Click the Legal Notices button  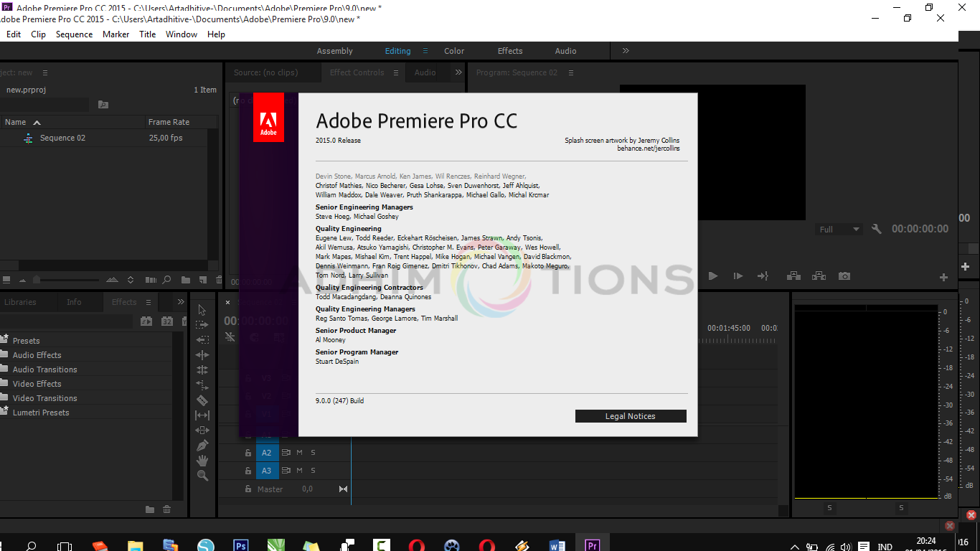tap(631, 416)
